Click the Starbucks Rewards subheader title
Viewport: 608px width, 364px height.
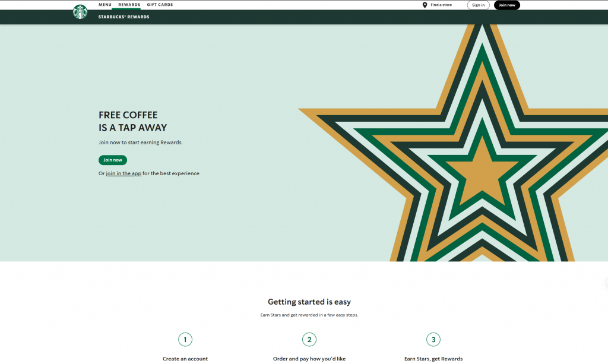123,17
